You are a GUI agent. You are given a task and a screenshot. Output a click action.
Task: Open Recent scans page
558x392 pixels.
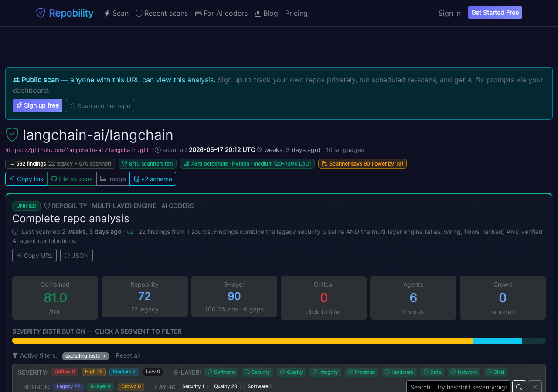(162, 13)
